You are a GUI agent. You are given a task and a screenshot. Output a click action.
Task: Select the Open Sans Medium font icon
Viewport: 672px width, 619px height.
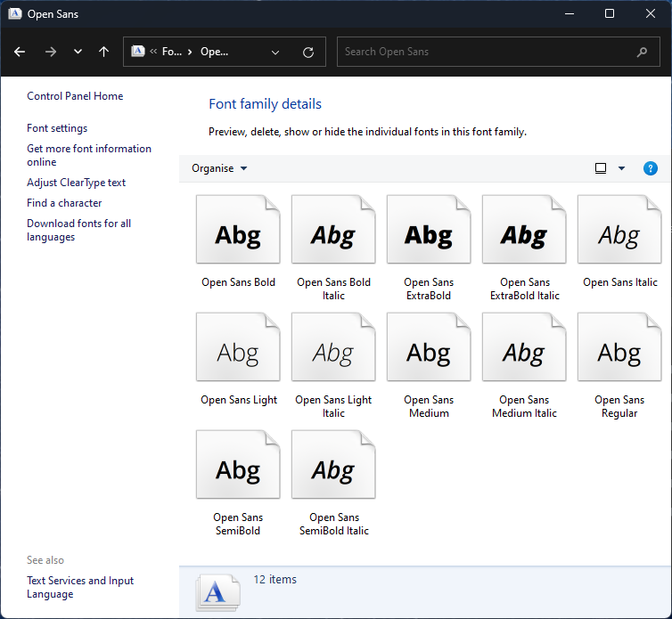point(429,348)
